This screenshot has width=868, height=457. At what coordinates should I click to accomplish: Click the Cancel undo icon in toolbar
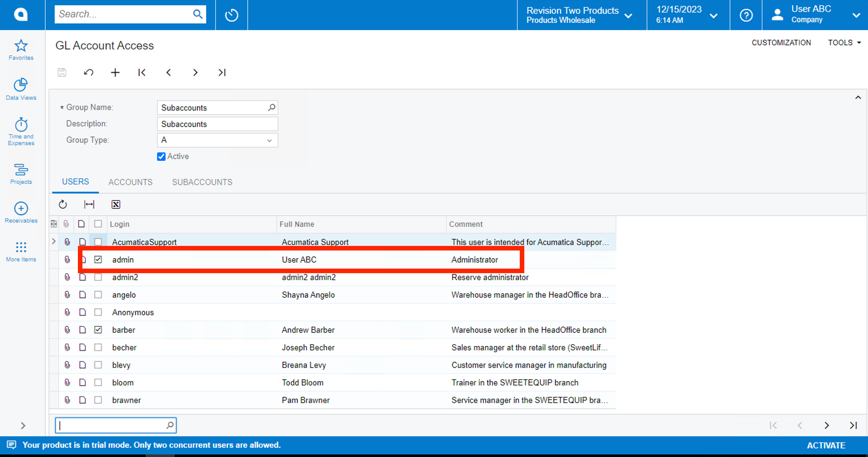88,72
